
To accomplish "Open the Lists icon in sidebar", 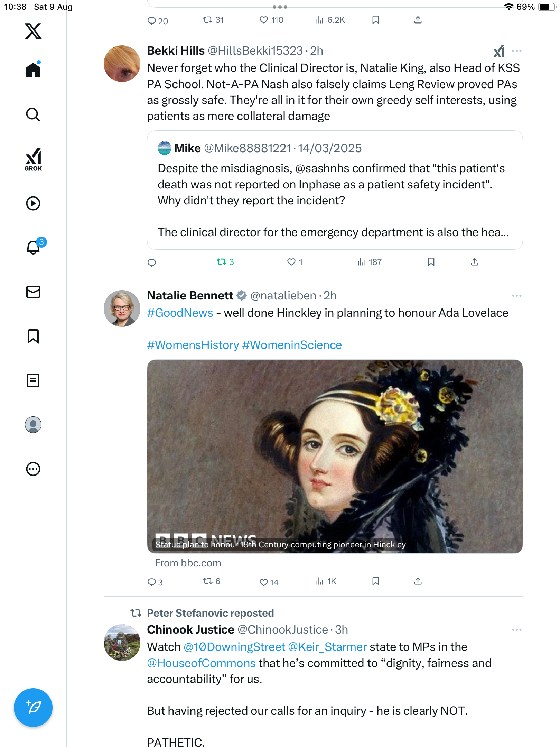I will click(33, 380).
